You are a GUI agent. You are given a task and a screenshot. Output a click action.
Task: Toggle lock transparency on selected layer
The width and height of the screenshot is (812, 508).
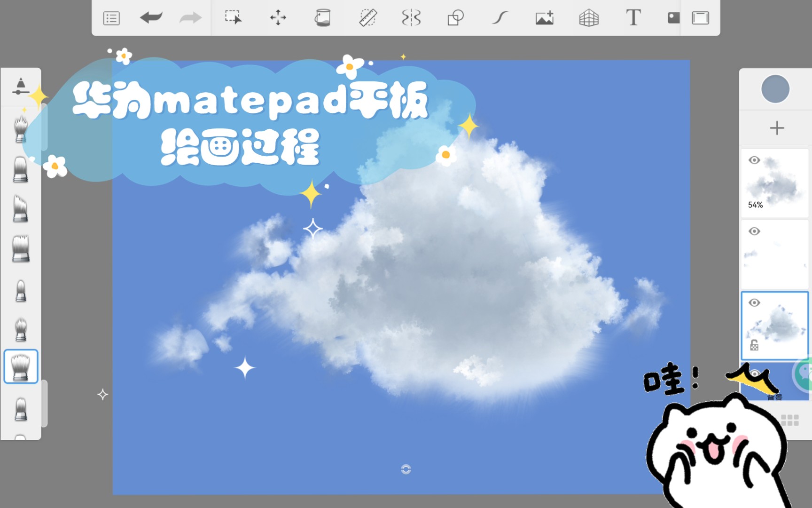click(754, 345)
